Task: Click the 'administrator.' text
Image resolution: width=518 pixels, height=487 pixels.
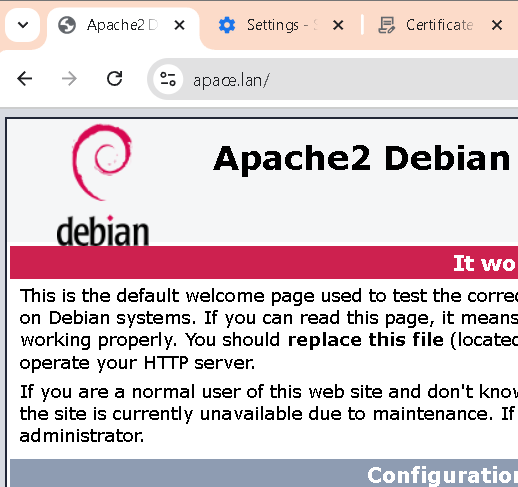Action: (x=82, y=436)
